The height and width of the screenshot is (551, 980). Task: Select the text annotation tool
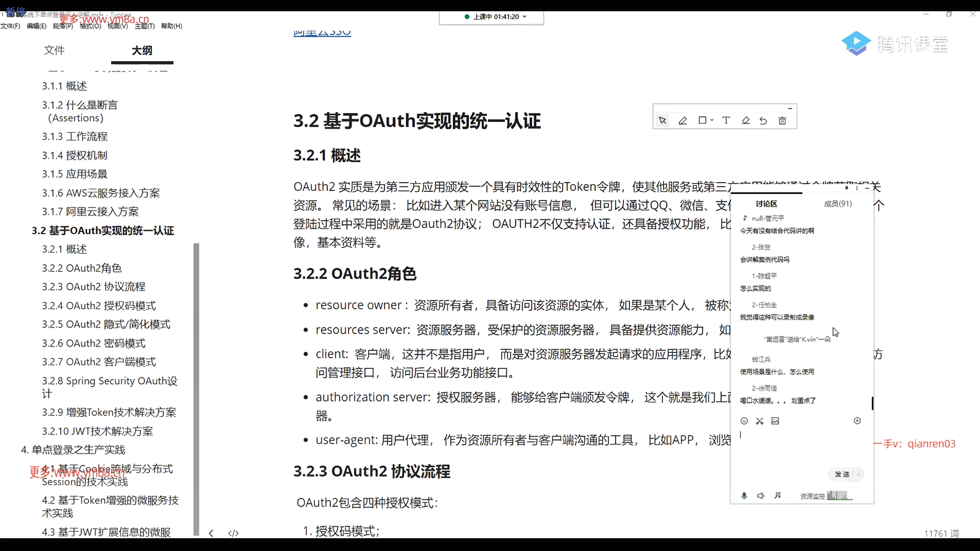[x=726, y=120]
